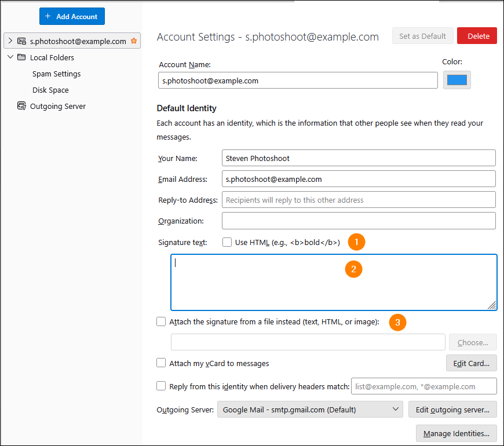The image size is (504, 446).
Task: Click the Edit Card... button
Action: point(471,363)
